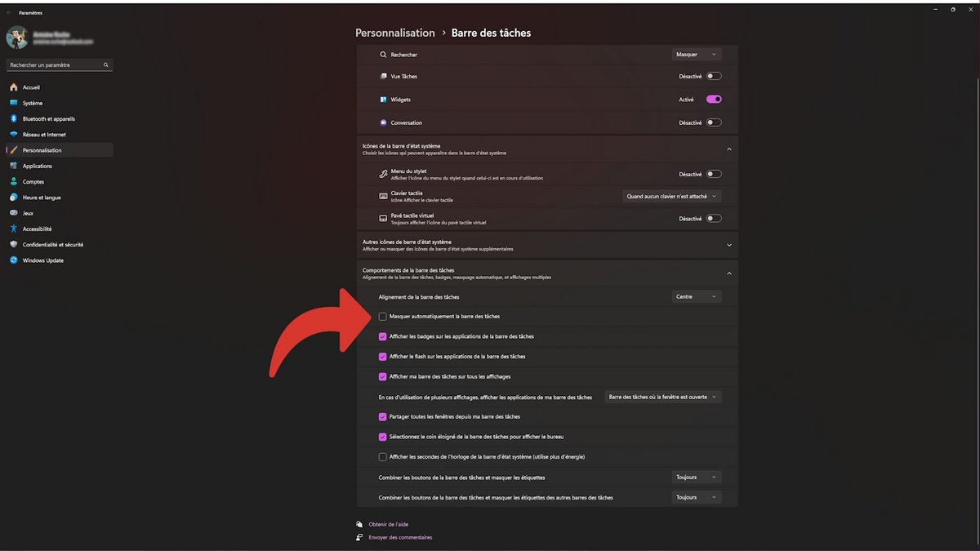980x551 pixels.
Task: Click the Système monitor icon
Action: [14, 103]
